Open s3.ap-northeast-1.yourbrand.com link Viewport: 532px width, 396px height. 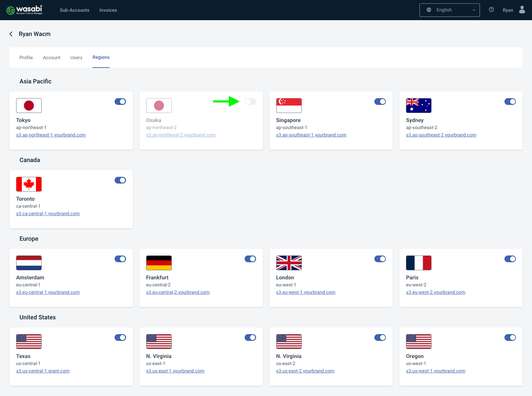pyautogui.click(x=51, y=135)
